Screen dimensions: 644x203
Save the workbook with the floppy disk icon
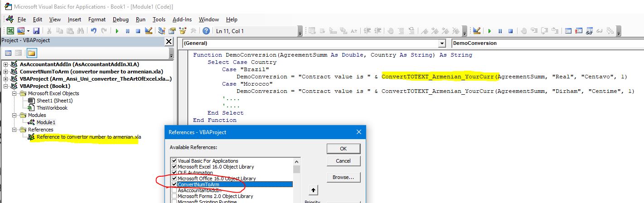pyautogui.click(x=36, y=31)
